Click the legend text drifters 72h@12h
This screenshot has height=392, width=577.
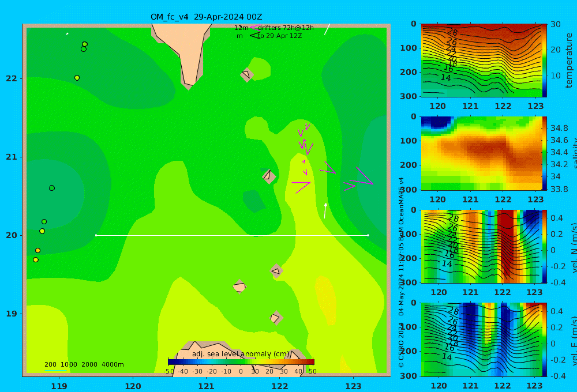point(286,28)
